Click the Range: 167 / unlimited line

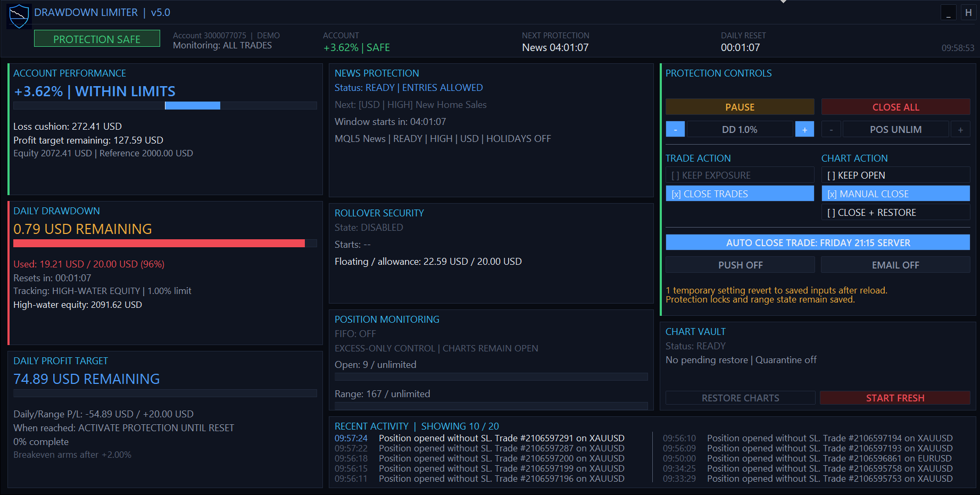pyautogui.click(x=383, y=394)
